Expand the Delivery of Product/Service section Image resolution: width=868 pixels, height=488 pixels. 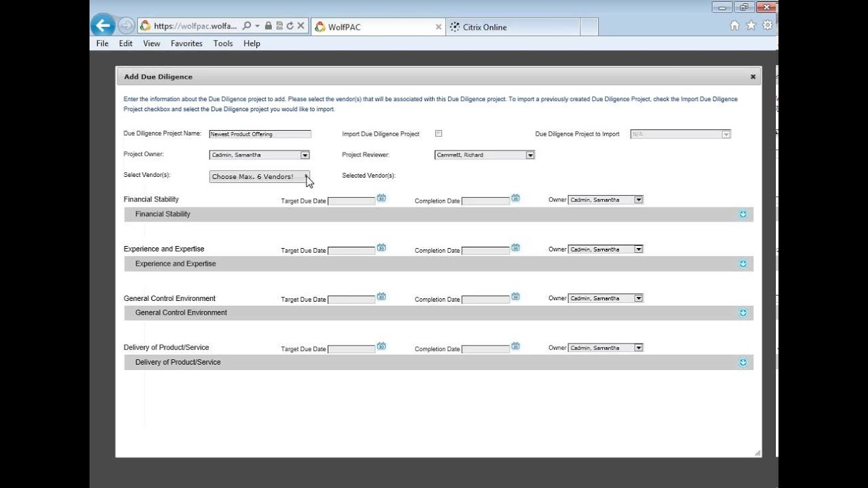743,362
